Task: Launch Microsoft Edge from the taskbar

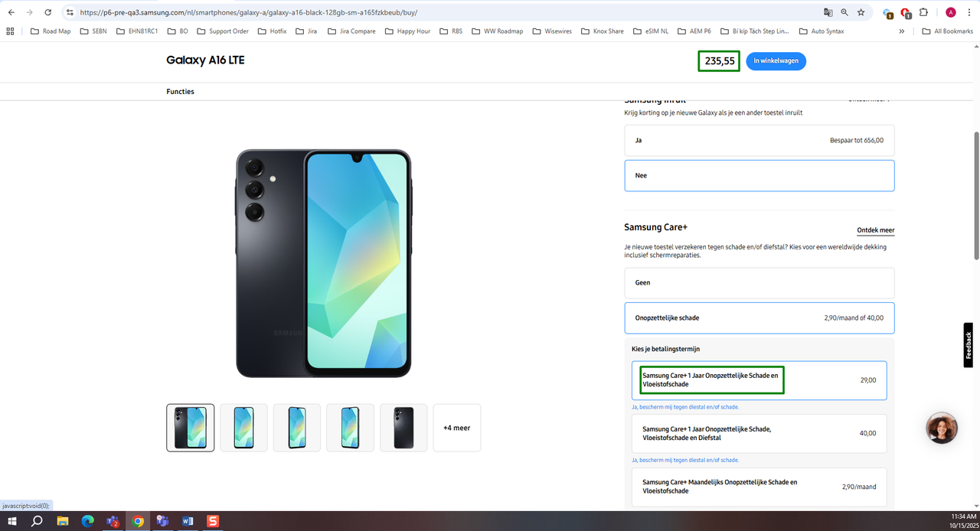Action: tap(88, 521)
